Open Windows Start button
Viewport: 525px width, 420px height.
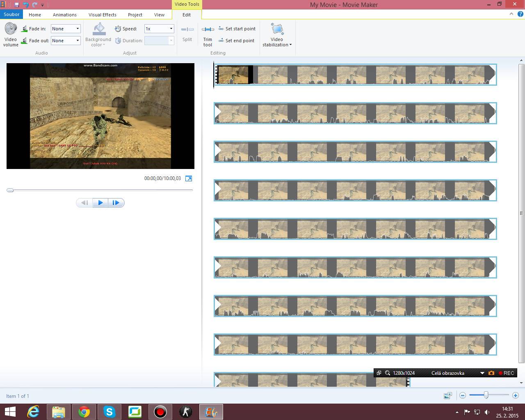10,412
